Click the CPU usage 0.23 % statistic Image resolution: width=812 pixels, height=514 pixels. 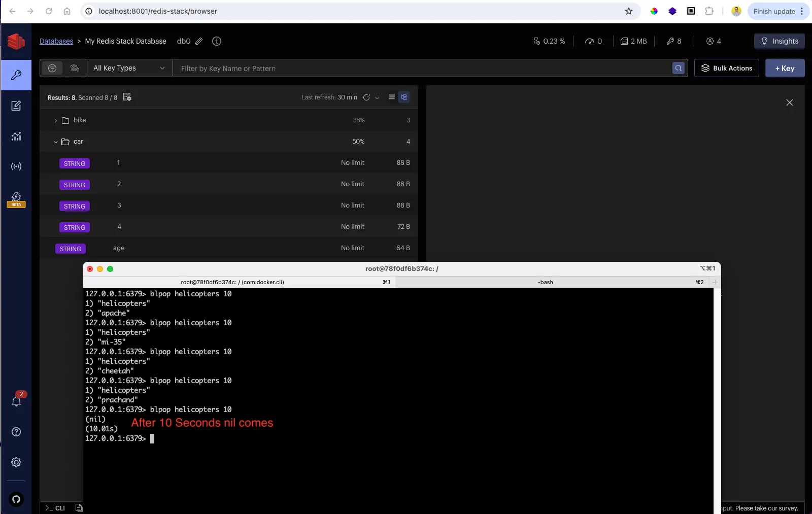click(549, 41)
